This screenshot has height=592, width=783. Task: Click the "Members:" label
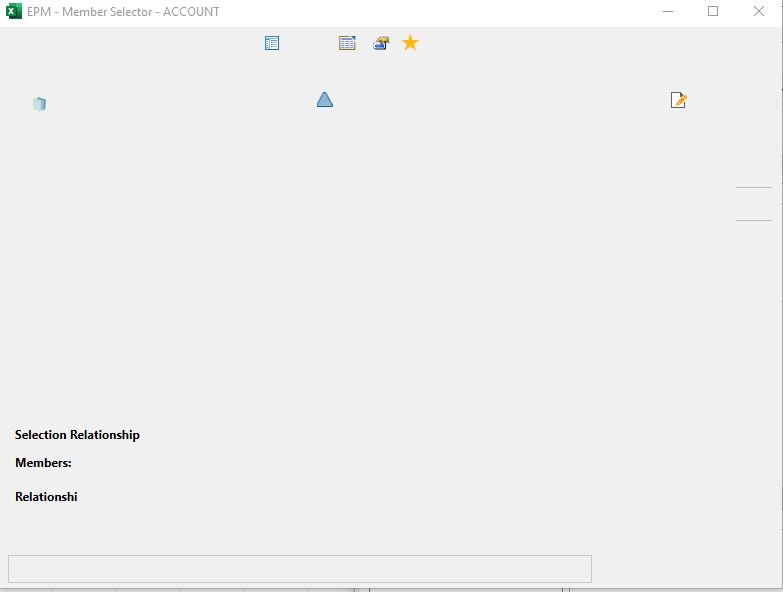tap(43, 463)
